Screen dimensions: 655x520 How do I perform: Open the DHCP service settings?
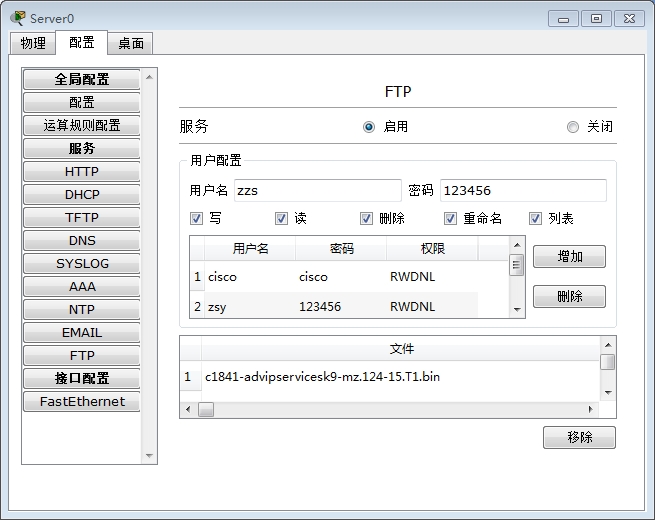(82, 194)
